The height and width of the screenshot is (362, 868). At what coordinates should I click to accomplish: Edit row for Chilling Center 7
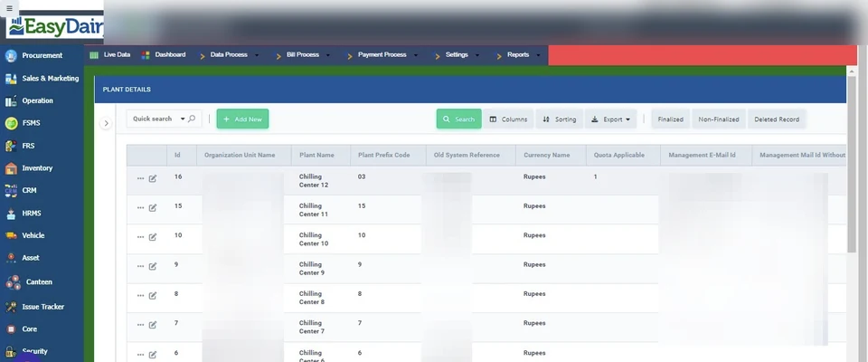tap(153, 325)
